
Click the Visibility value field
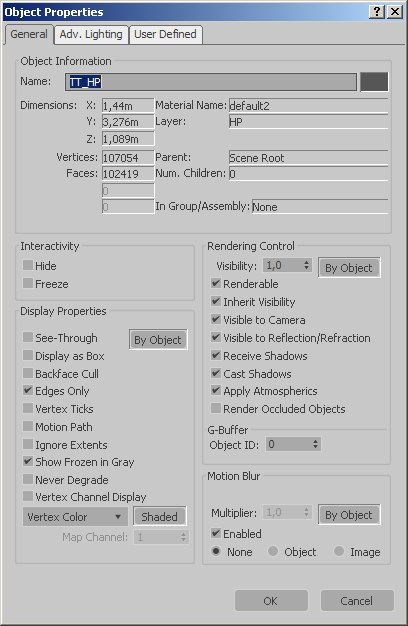point(282,265)
